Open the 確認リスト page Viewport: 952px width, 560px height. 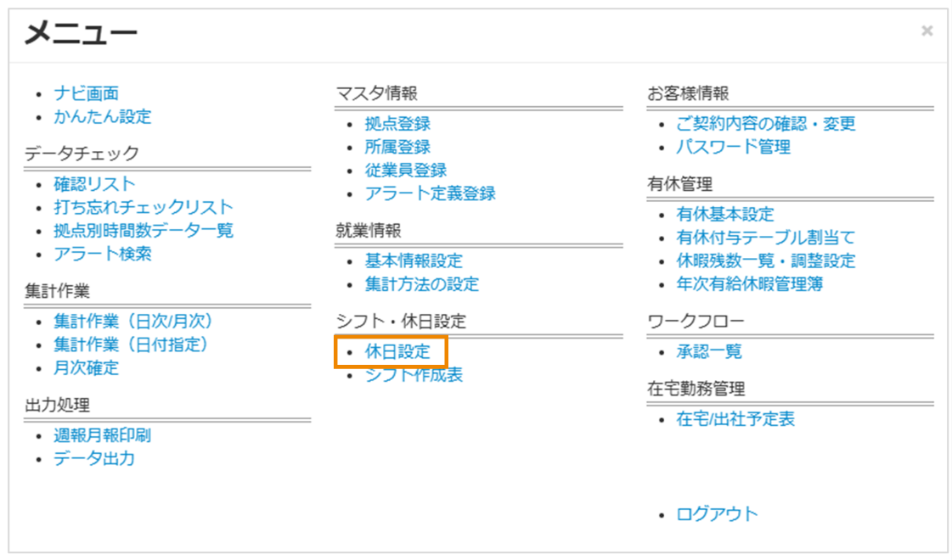(96, 182)
